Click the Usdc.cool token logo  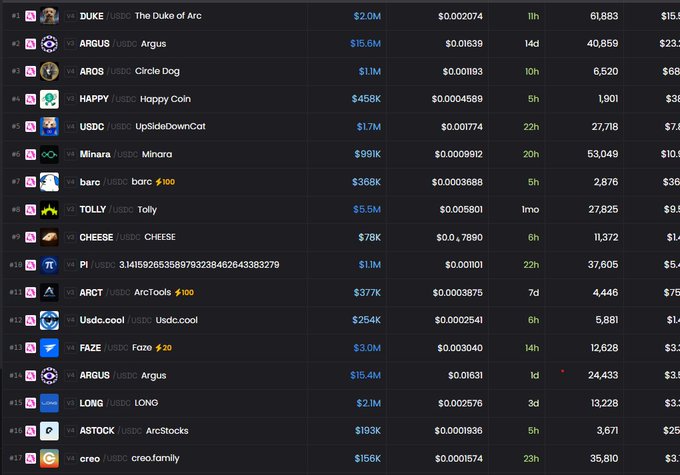coord(49,321)
